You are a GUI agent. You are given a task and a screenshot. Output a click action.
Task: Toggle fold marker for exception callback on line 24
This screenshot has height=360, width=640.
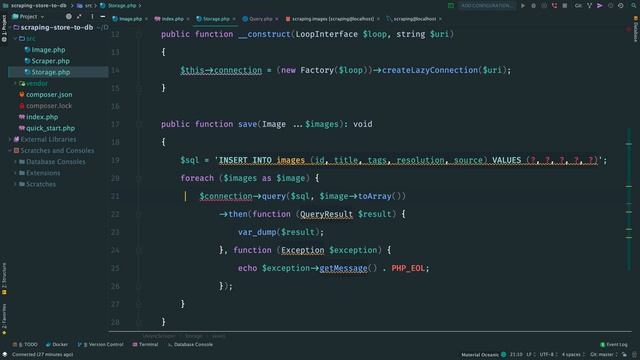(x=139, y=250)
